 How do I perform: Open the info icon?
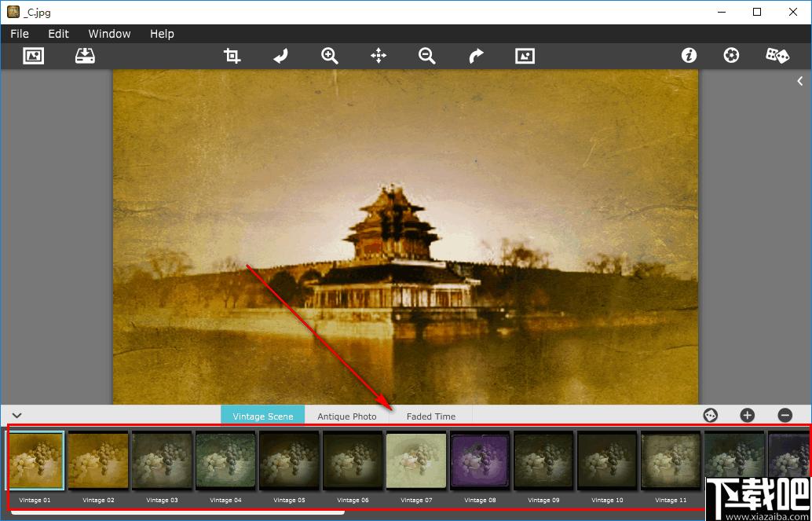[x=689, y=56]
